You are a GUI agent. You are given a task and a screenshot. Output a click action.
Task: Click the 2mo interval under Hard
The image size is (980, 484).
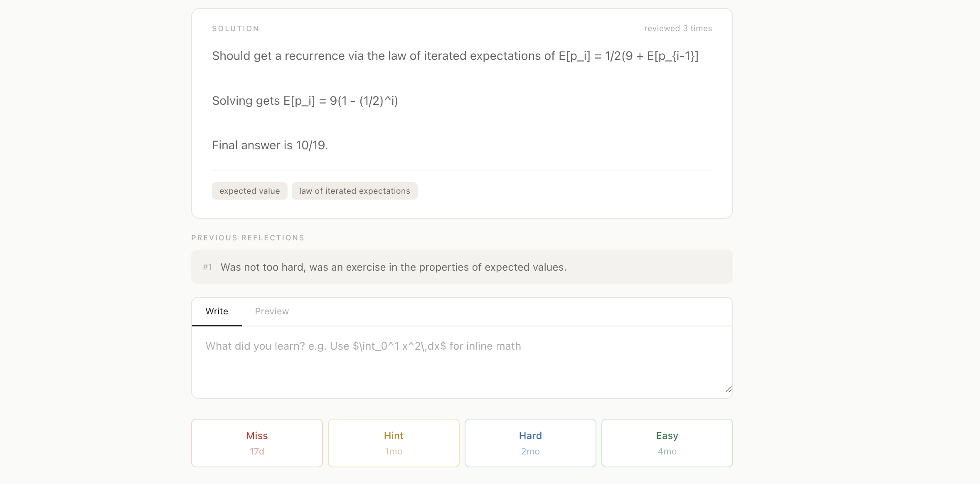(x=530, y=452)
